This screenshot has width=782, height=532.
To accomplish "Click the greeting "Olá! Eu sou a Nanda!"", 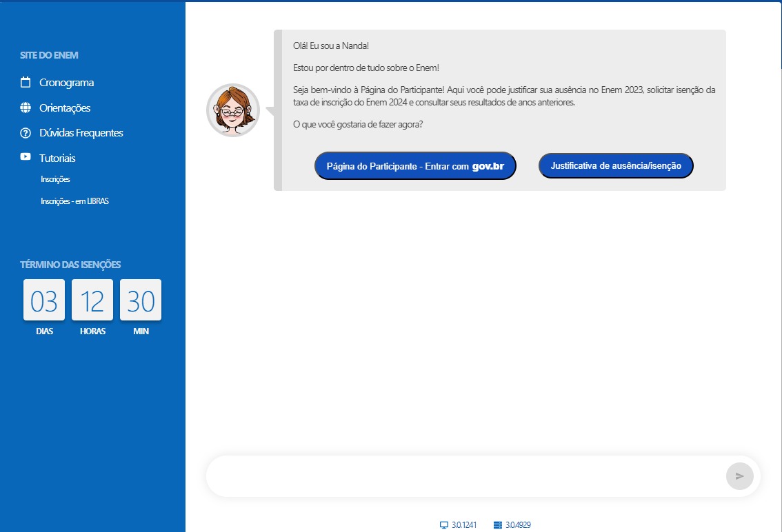I will tap(331, 46).
